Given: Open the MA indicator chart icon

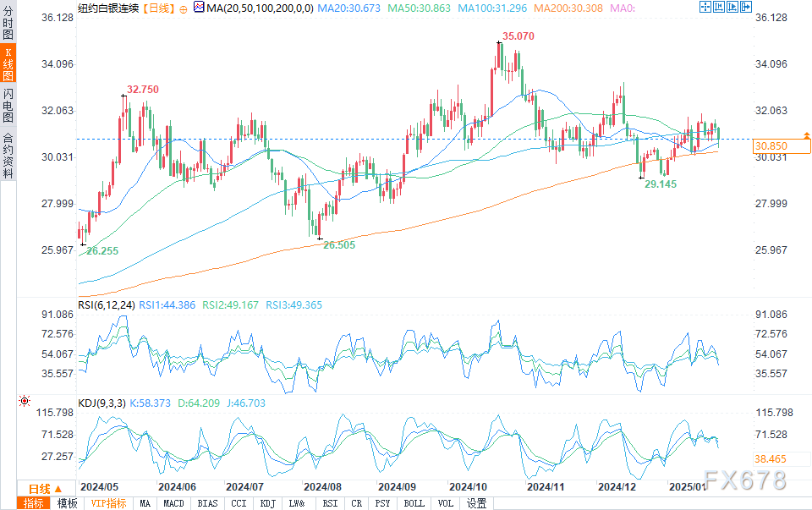Looking at the screenshot, I should 199,8.
